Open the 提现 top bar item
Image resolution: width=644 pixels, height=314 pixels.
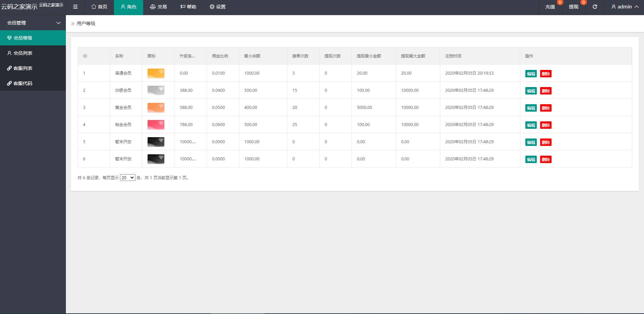pyautogui.click(x=573, y=7)
